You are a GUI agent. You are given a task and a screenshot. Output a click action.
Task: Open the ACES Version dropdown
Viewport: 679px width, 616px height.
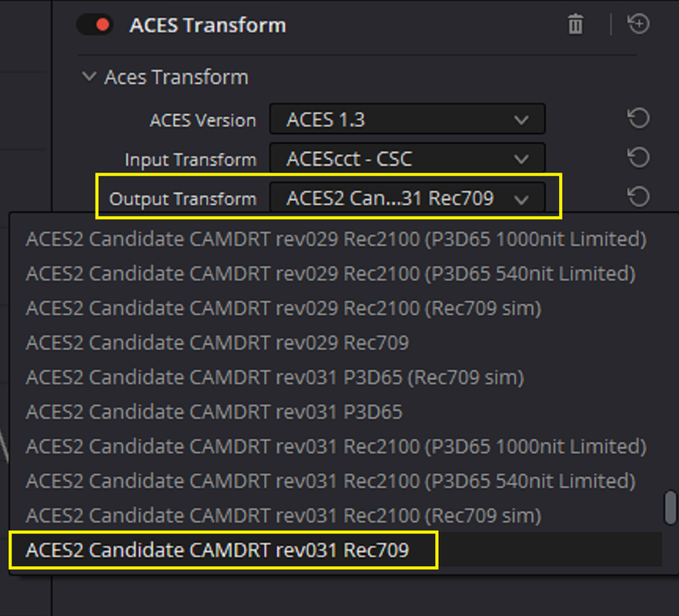coord(407,119)
